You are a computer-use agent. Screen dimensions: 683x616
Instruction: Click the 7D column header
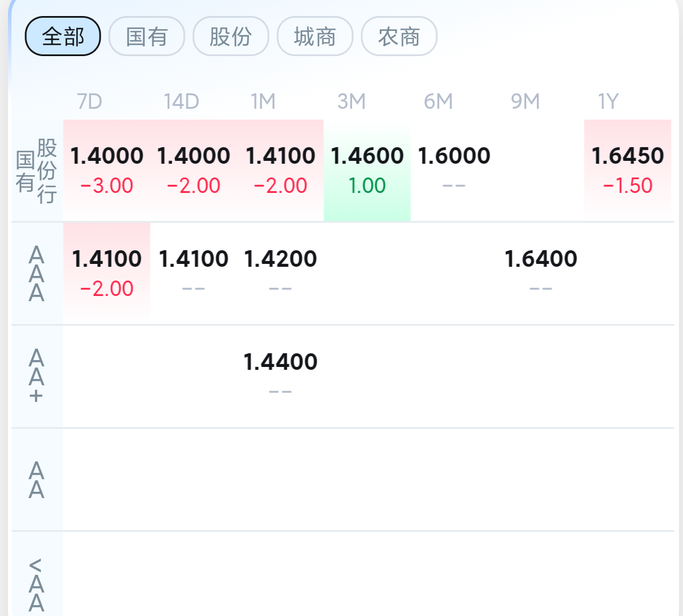pos(90,101)
